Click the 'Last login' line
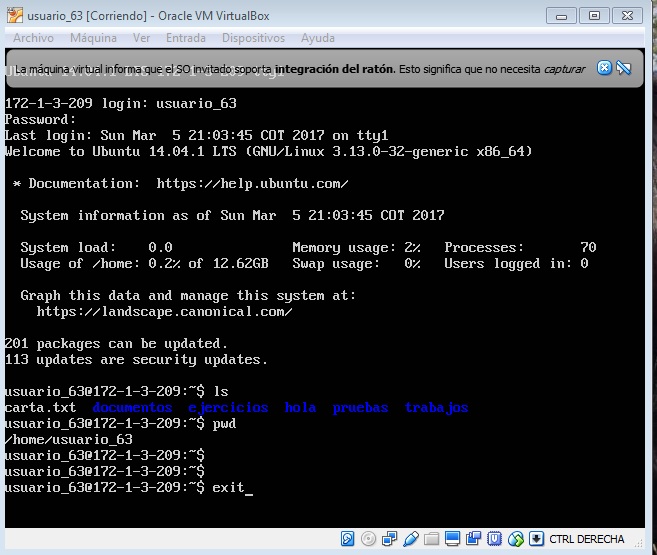Image resolution: width=657 pixels, height=555 pixels. tap(197, 135)
